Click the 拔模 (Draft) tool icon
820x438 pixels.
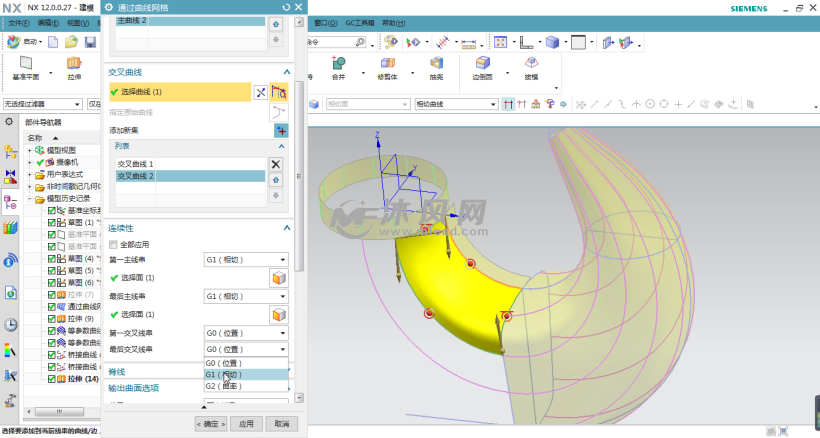(531, 65)
